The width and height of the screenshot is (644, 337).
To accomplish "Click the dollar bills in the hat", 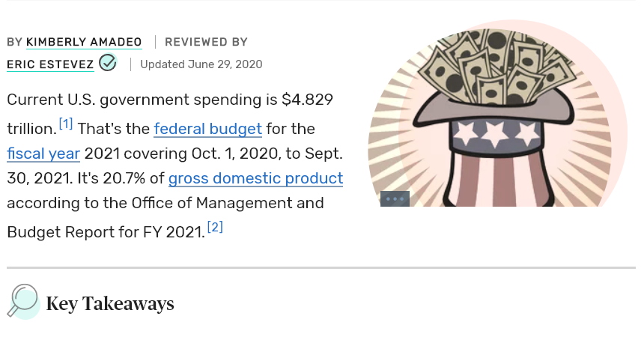I will point(496,66).
